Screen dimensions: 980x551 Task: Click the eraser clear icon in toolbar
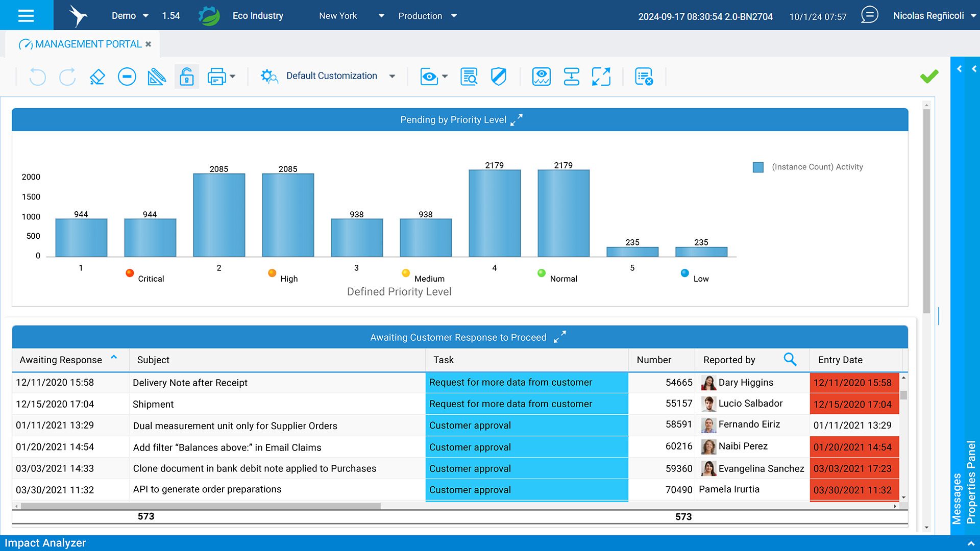97,77
